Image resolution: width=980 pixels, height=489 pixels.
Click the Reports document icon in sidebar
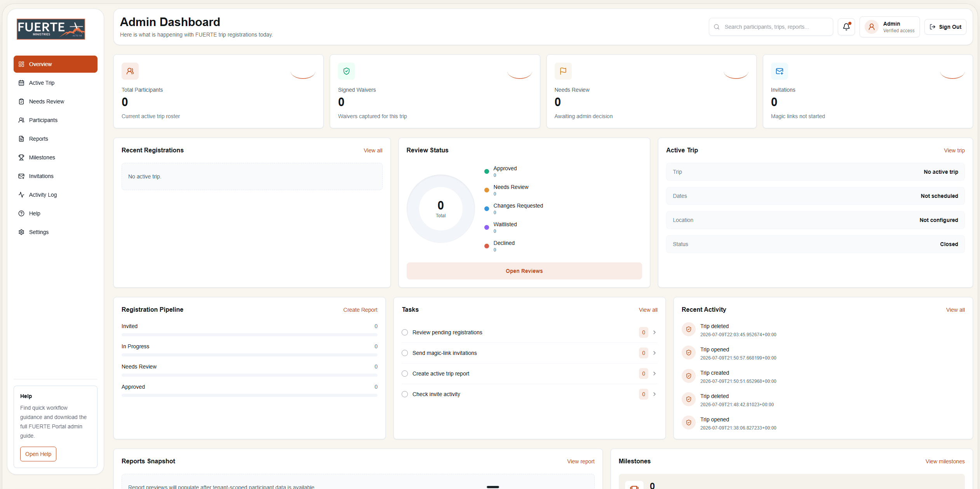pos(21,139)
